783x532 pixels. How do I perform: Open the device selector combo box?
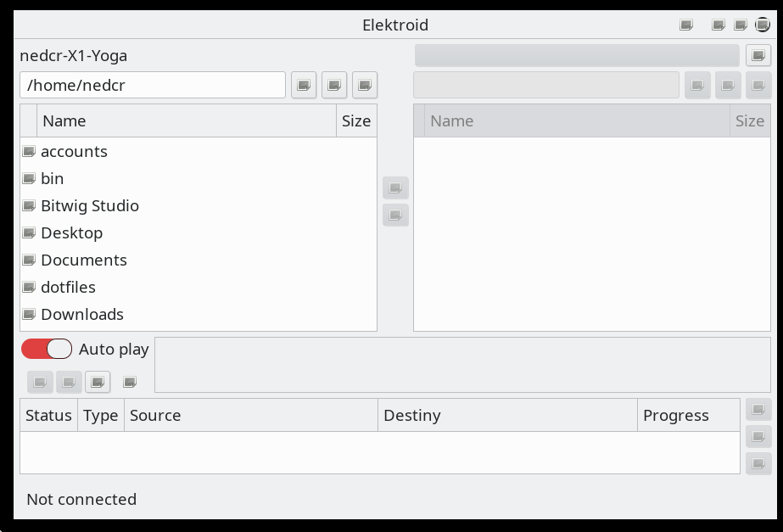[x=577, y=55]
